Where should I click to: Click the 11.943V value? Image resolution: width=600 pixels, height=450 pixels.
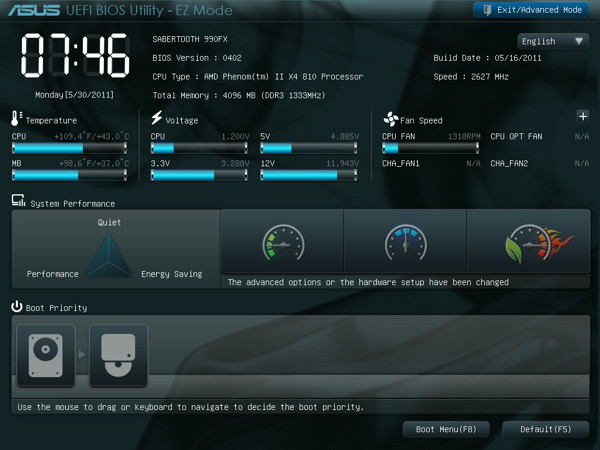342,163
